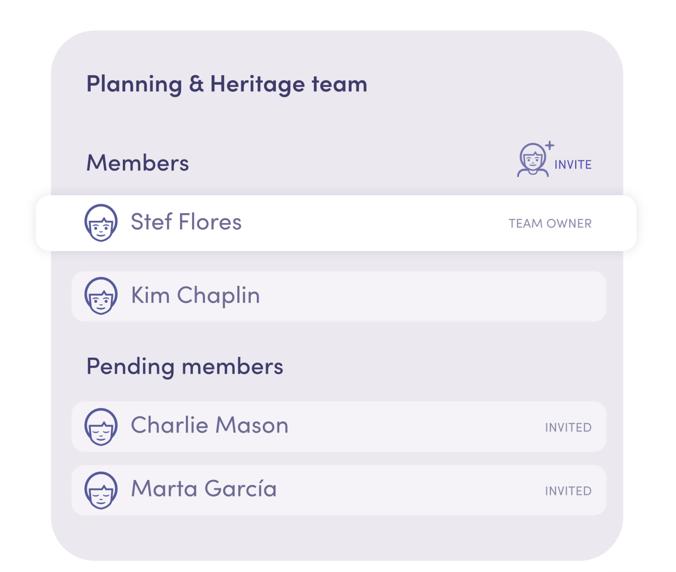The height and width of the screenshot is (572, 676).
Task: Click INVITED status beside Marta García
Action: click(568, 491)
